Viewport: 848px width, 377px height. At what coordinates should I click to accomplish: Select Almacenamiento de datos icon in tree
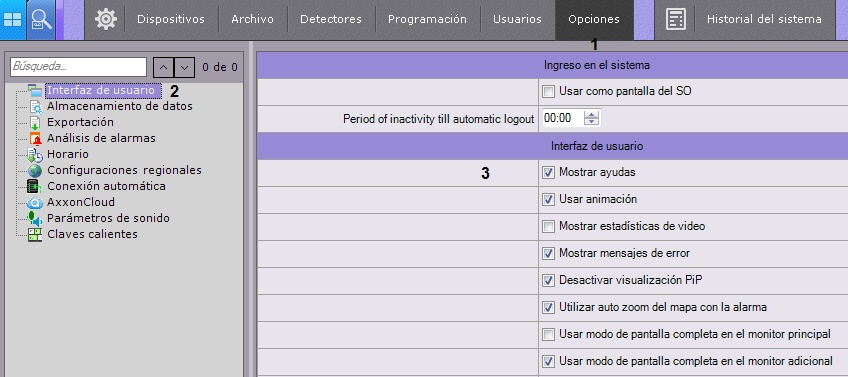pyautogui.click(x=35, y=107)
